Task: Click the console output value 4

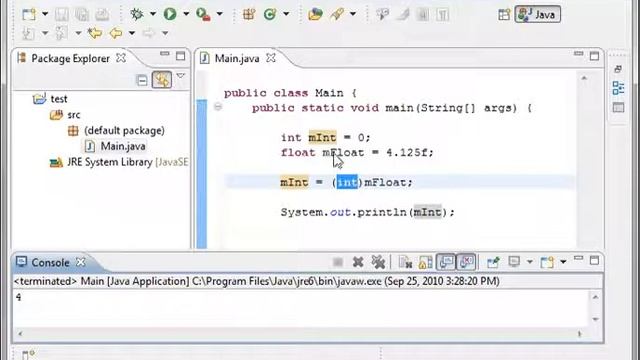Action: [x=18, y=298]
